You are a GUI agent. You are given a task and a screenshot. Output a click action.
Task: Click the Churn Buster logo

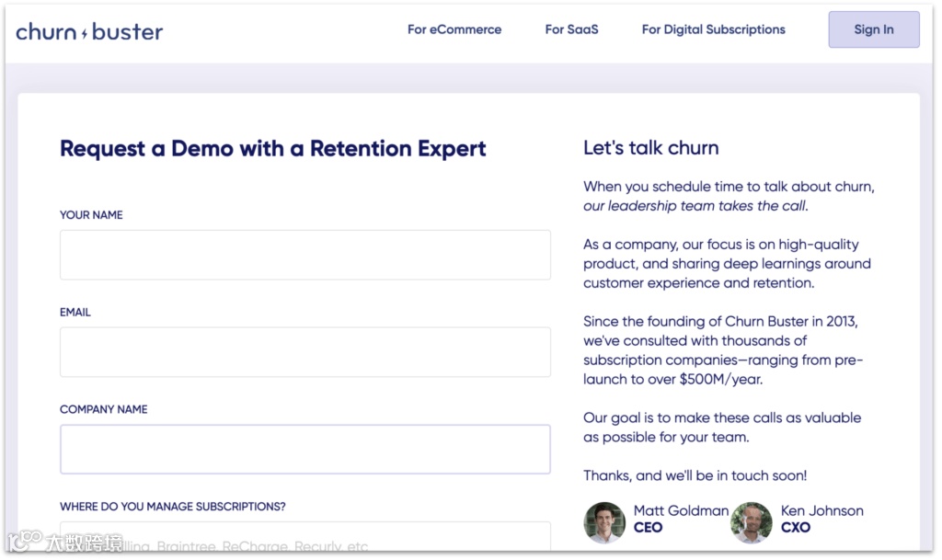(x=89, y=32)
